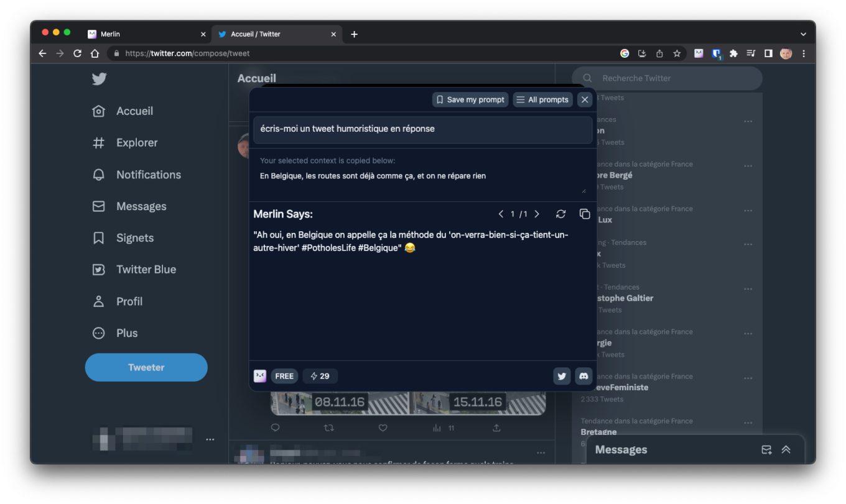Viewport: 846px width, 504px height.
Task: Open the All prompts list
Action: coord(542,99)
